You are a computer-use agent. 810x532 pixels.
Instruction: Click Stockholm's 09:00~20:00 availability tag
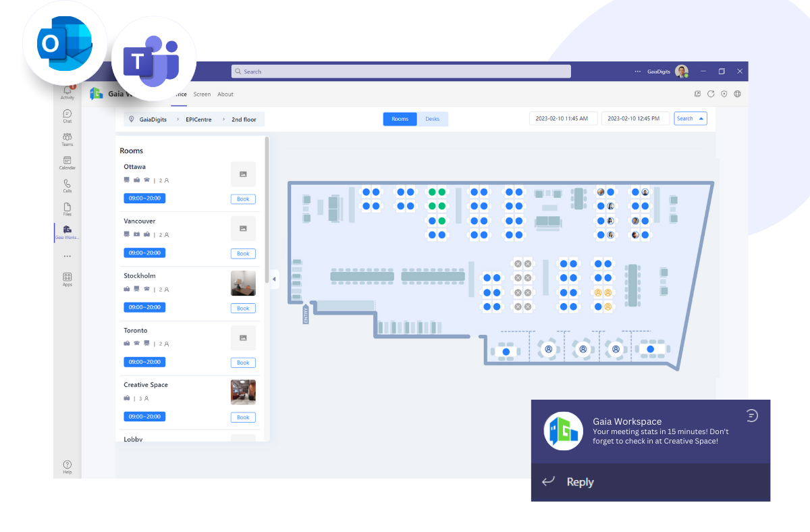[x=144, y=307]
